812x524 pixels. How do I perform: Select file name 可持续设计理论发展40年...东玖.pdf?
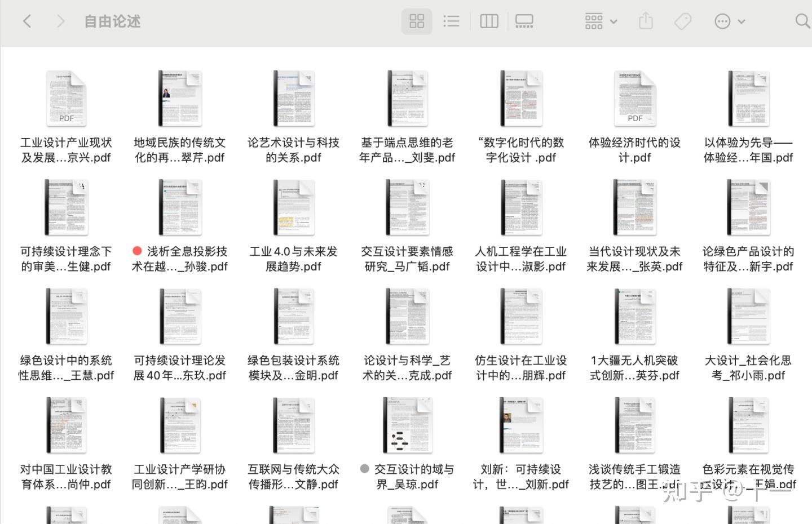[180, 367]
